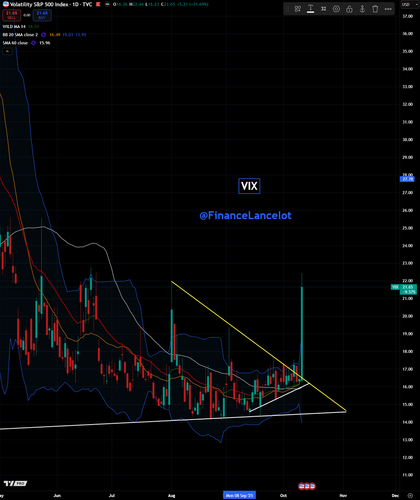The width and height of the screenshot is (420, 500).
Task: Click the TradingView logo at bottom left
Action: 15,483
